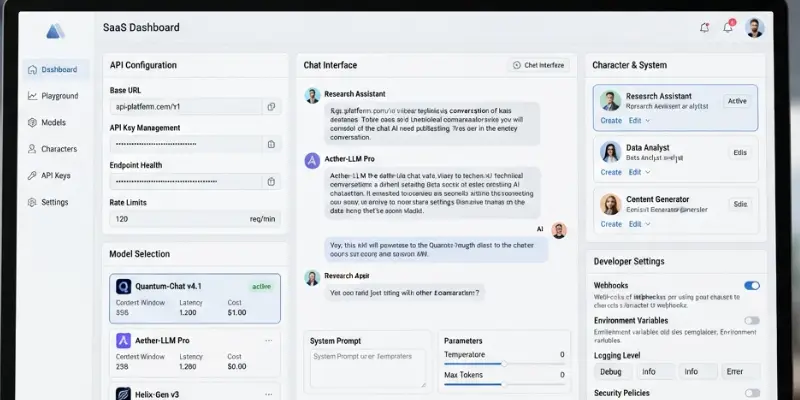Viewport: 800px width, 400px height.
Task: Select the Quantum-Chat v4.1 model card
Action: pyautogui.click(x=195, y=298)
